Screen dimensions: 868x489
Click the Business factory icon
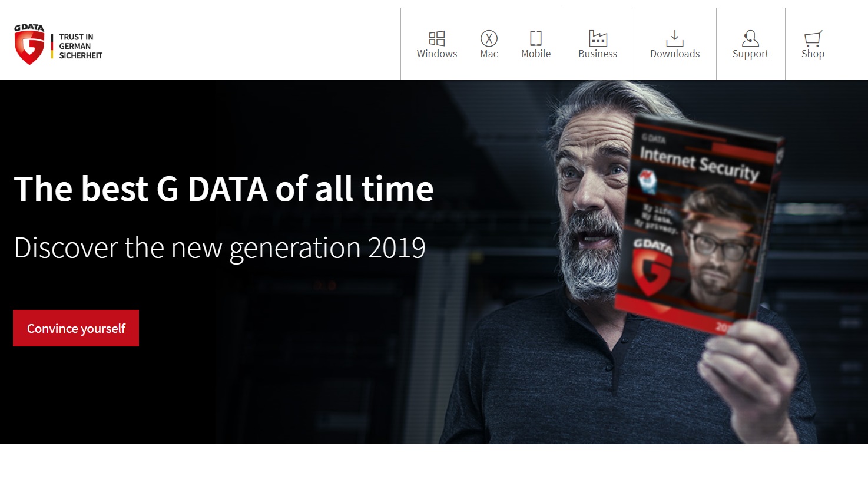[598, 38]
